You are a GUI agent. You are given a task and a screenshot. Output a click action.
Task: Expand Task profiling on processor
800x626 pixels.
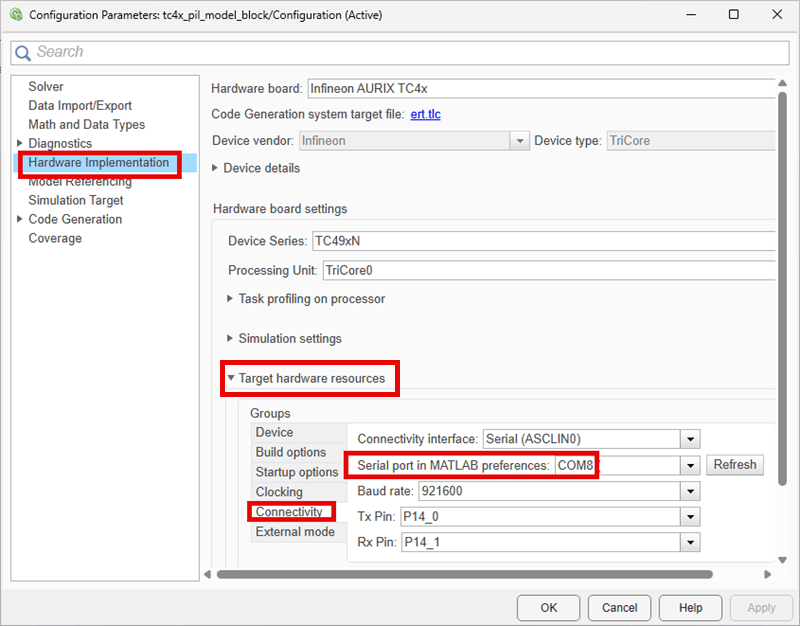(x=230, y=298)
